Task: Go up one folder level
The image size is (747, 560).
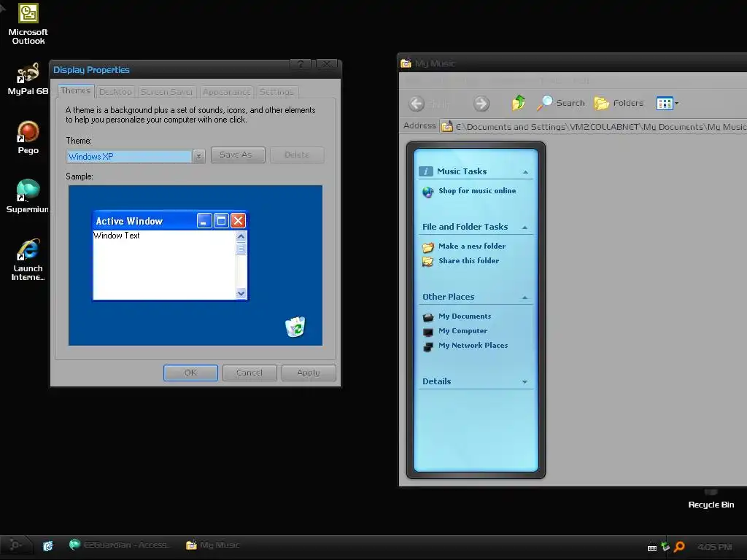Action: point(519,102)
